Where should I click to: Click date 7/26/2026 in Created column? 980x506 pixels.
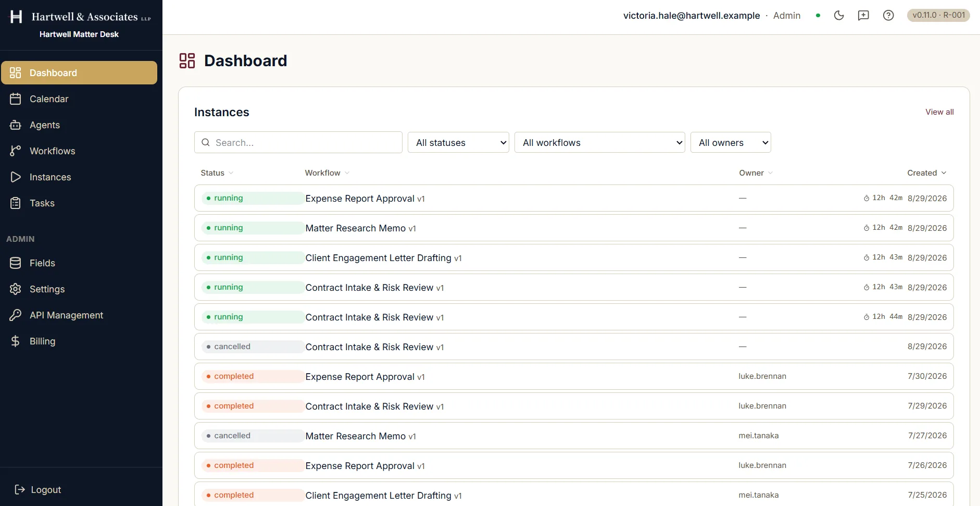pos(927,465)
